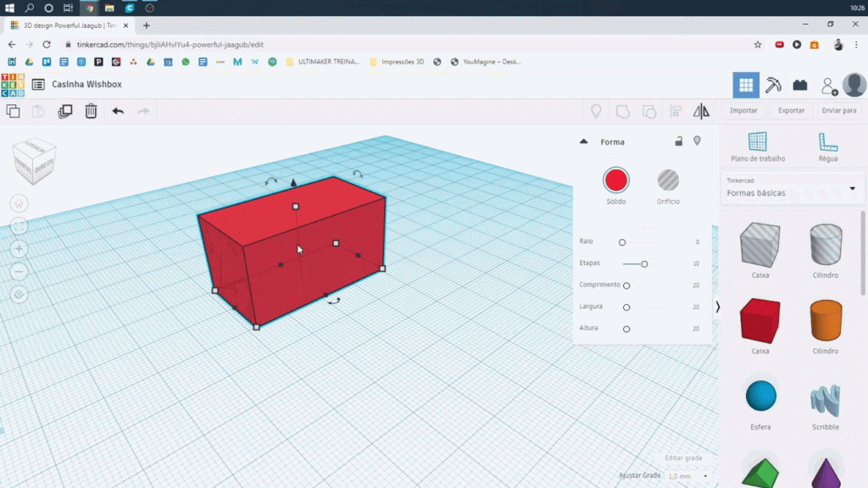This screenshot has width=868, height=488.
Task: Open the designs list icon beside Casinha Wishbox
Action: [x=38, y=84]
